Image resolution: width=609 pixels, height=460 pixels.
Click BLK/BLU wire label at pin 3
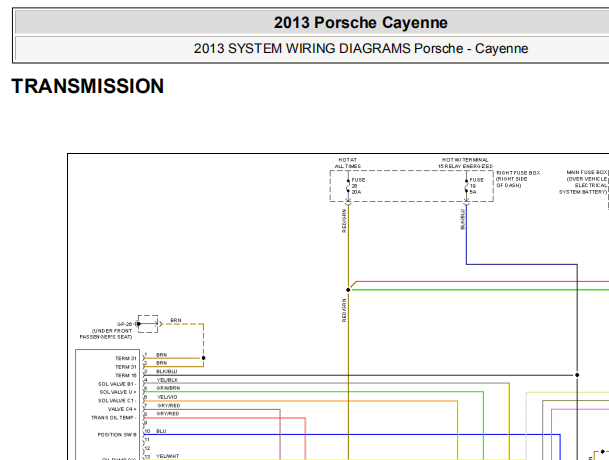(167, 371)
